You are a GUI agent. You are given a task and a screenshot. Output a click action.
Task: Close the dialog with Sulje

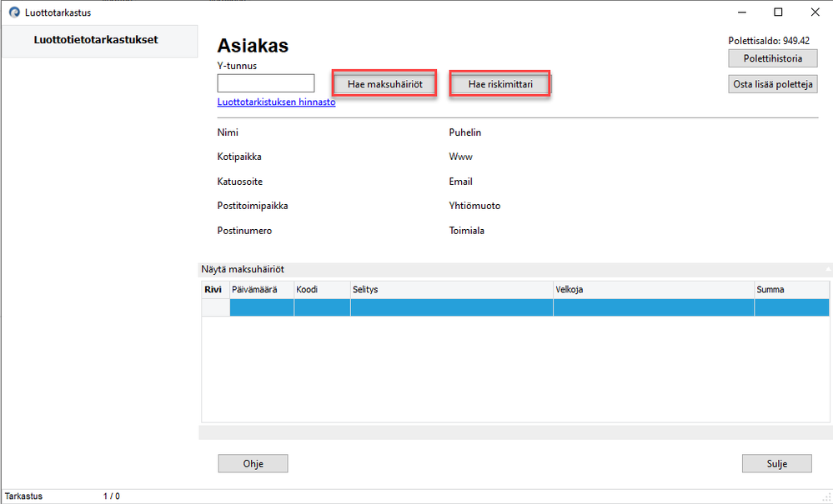[x=776, y=463]
